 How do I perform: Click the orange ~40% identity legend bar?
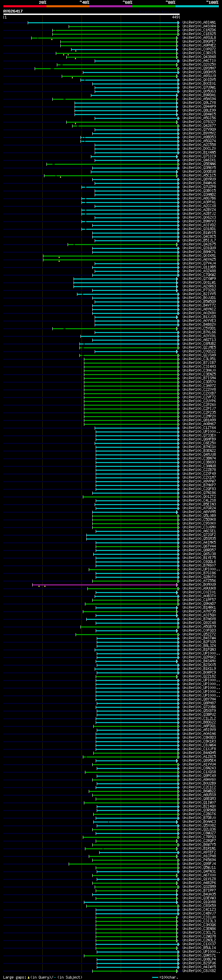68,6
